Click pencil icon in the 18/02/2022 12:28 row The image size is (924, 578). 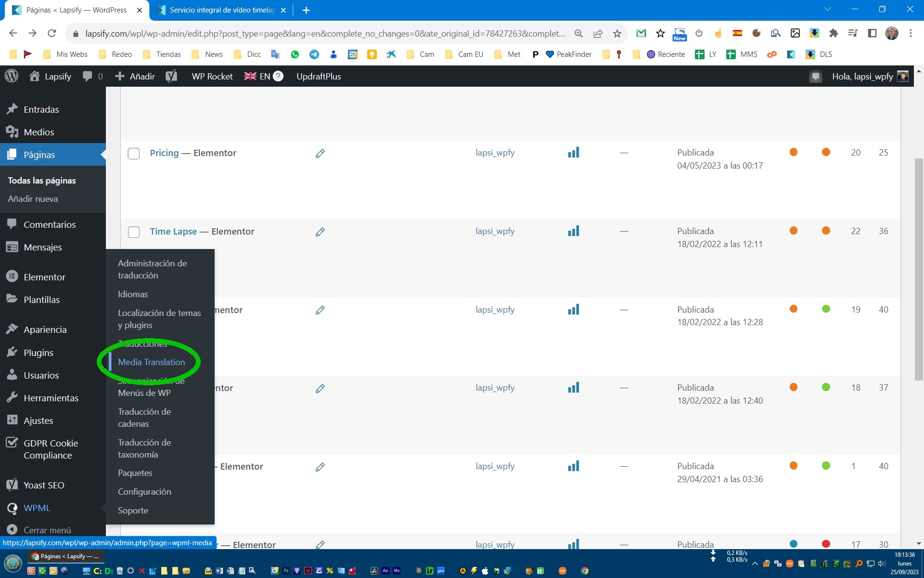coord(320,310)
